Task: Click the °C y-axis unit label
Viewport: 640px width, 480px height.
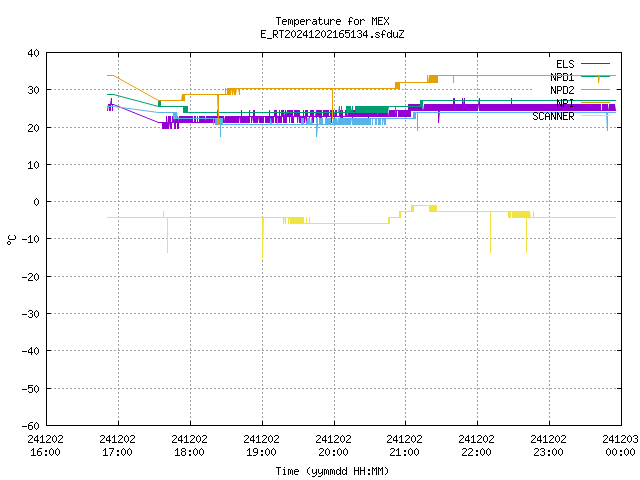Action: (x=11, y=240)
